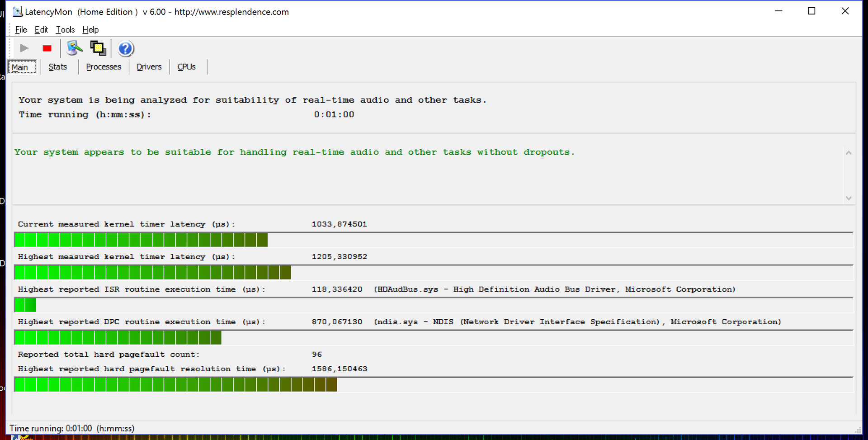Click the message box scroll up arrow
Viewport: 868px width, 440px height.
849,153
